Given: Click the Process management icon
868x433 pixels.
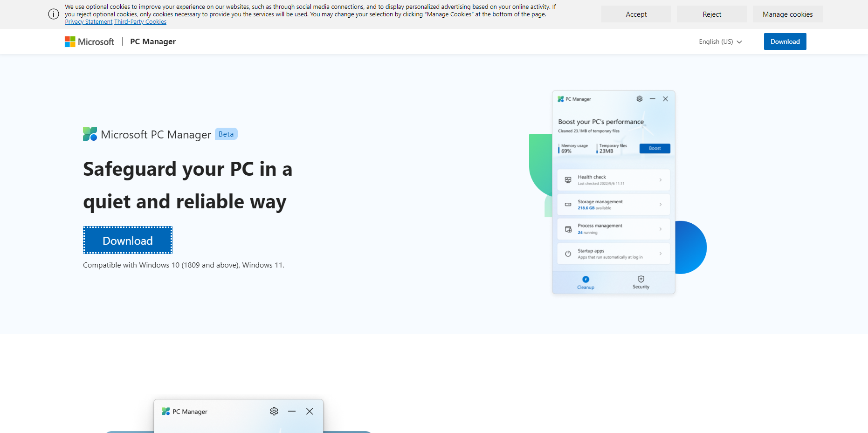Looking at the screenshot, I should pyautogui.click(x=568, y=229).
